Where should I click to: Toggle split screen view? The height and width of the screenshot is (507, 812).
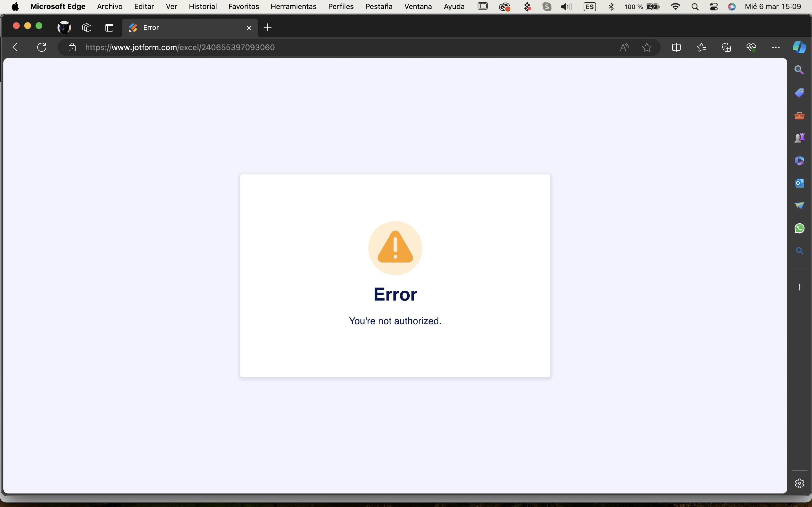(x=676, y=47)
